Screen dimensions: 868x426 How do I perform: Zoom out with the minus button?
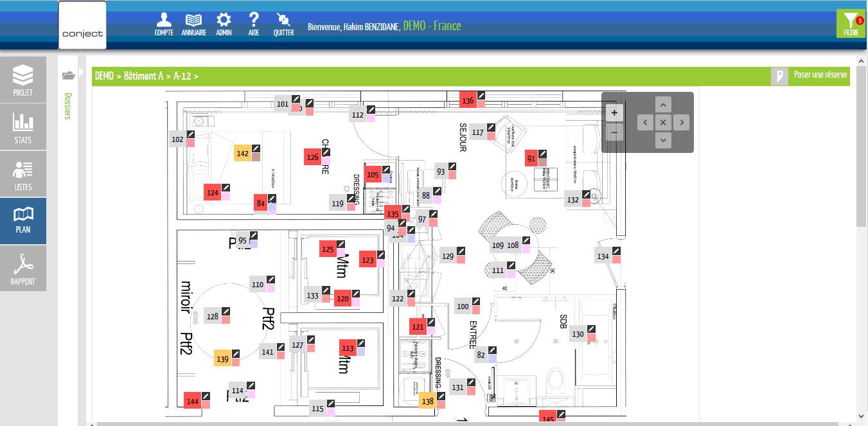tap(614, 132)
